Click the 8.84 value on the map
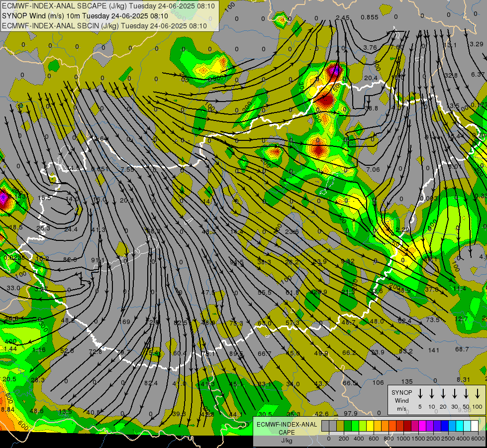The width and height of the screenshot is (487, 448). [7, 410]
